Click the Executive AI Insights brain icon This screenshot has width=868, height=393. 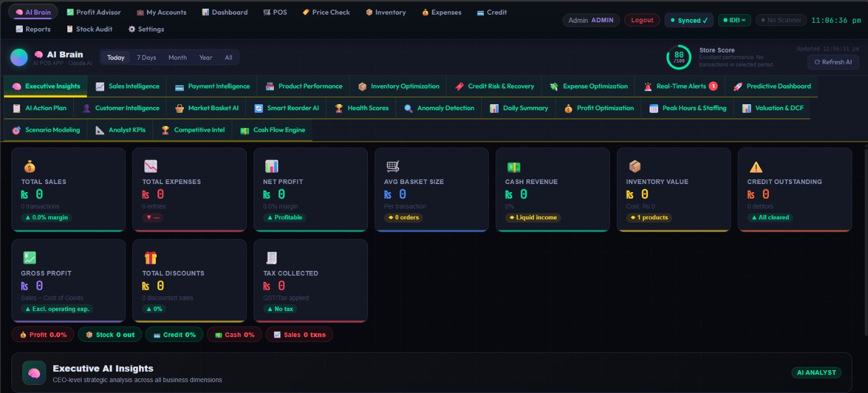click(34, 373)
